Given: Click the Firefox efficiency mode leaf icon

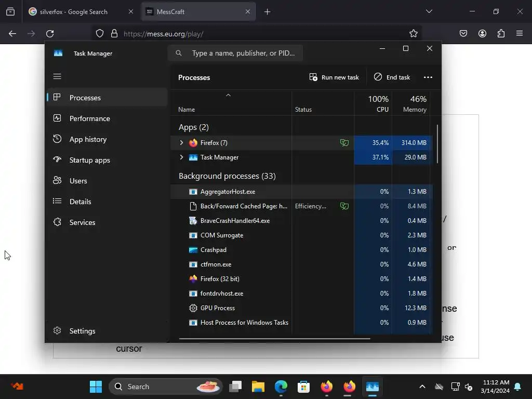Looking at the screenshot, I should [x=344, y=143].
